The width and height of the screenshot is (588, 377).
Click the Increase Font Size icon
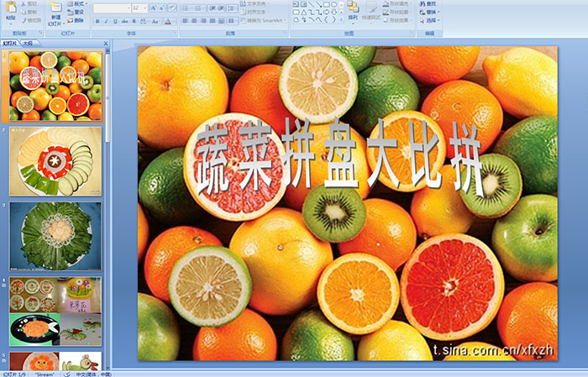point(154,8)
